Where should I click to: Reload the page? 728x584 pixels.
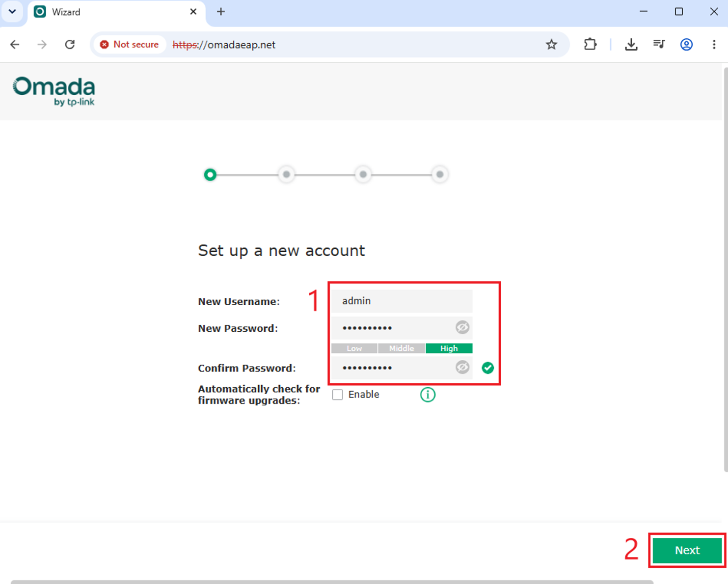pos(70,45)
